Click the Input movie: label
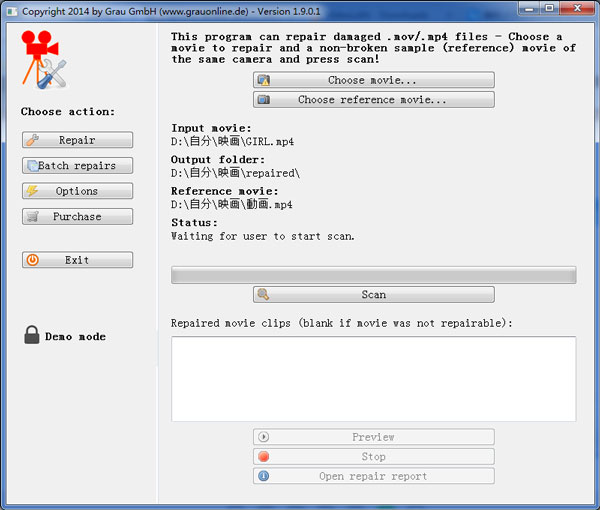The image size is (600, 510). [x=211, y=128]
